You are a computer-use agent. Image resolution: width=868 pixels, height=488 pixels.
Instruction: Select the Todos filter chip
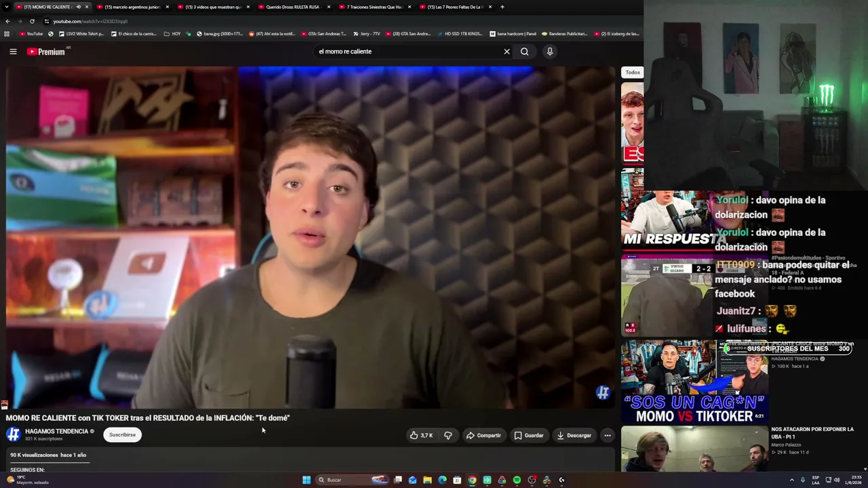click(633, 73)
